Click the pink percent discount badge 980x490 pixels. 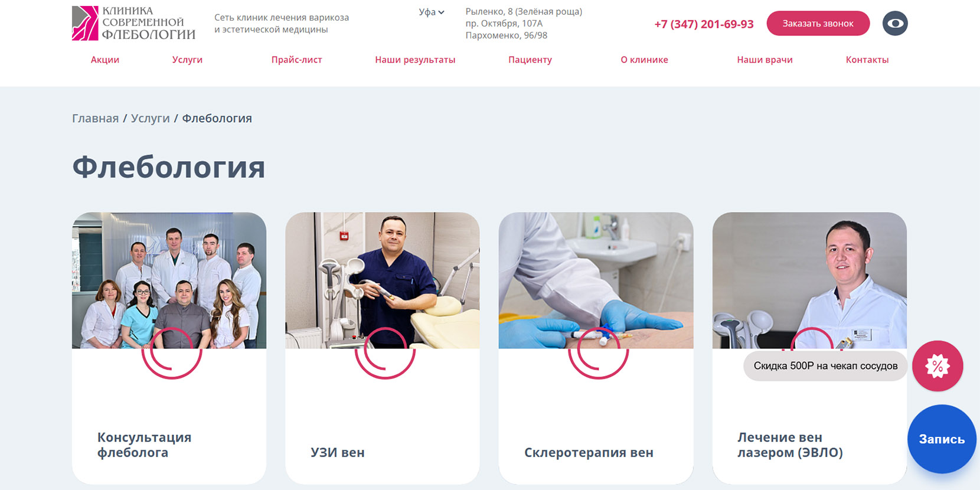[937, 366]
